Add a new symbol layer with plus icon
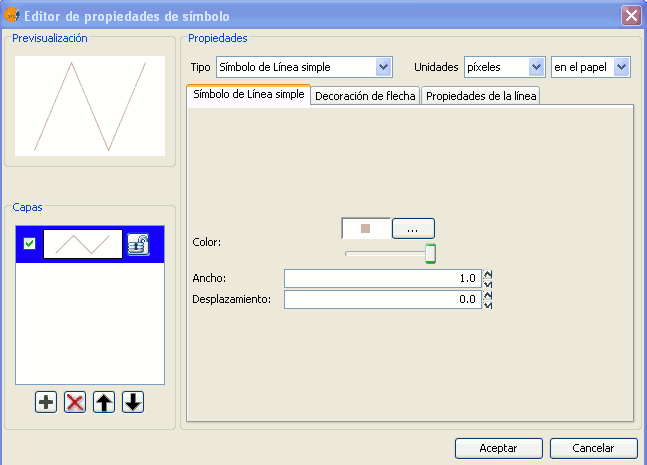 coord(46,402)
